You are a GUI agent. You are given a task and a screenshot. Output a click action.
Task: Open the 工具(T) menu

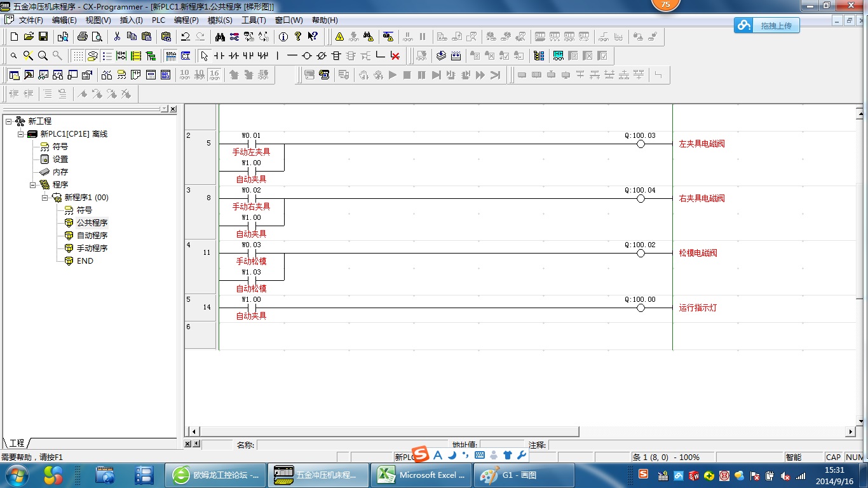[x=254, y=20]
